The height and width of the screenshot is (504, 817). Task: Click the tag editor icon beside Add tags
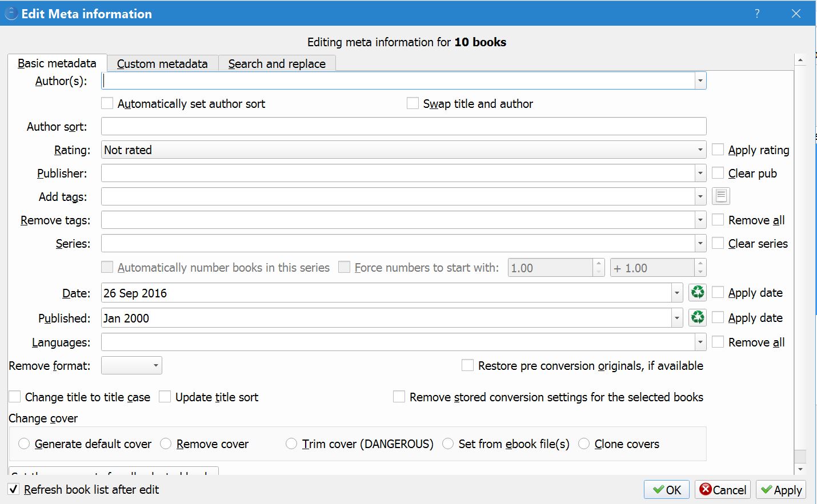(x=721, y=196)
